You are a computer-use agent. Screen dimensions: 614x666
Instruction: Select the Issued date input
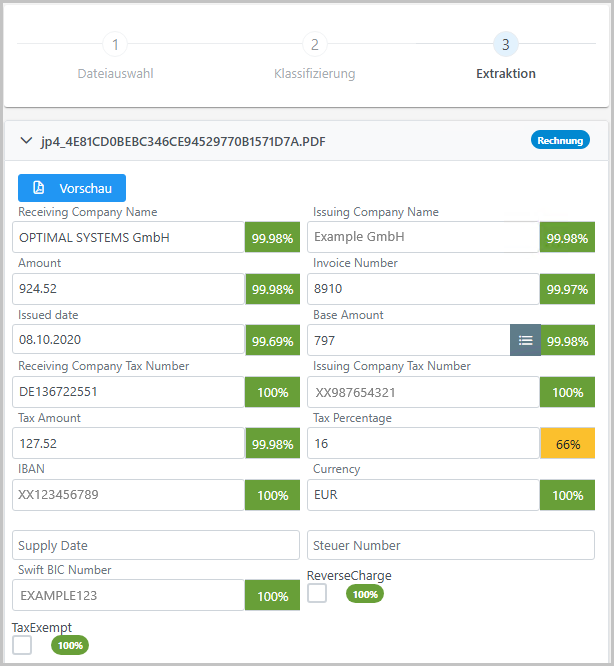[x=128, y=340]
